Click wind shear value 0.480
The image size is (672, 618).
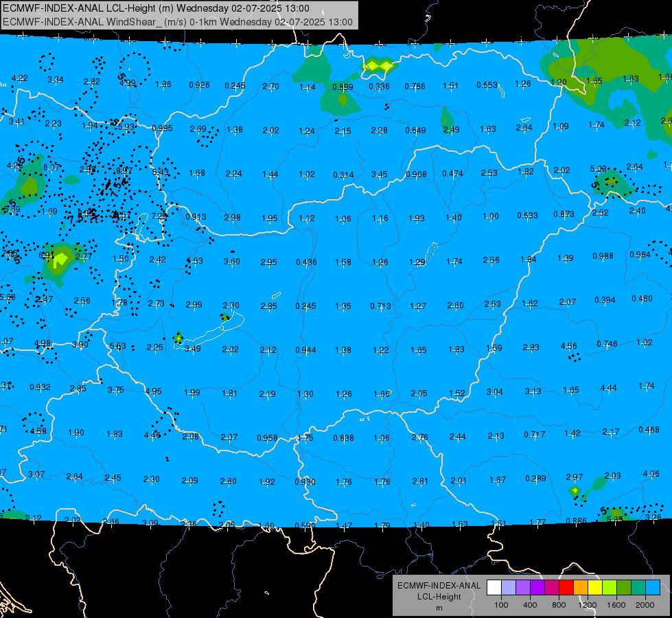pos(642,298)
